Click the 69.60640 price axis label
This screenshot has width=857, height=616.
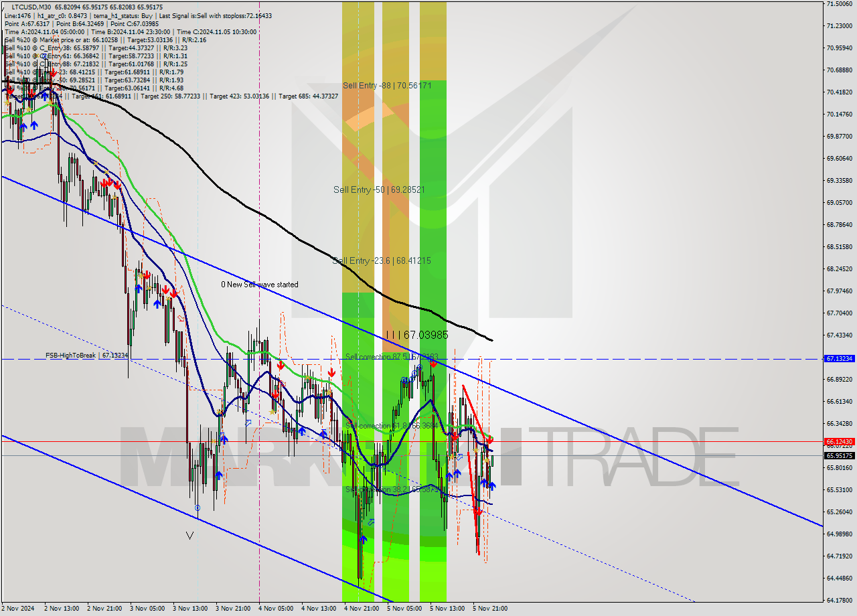pos(840,158)
